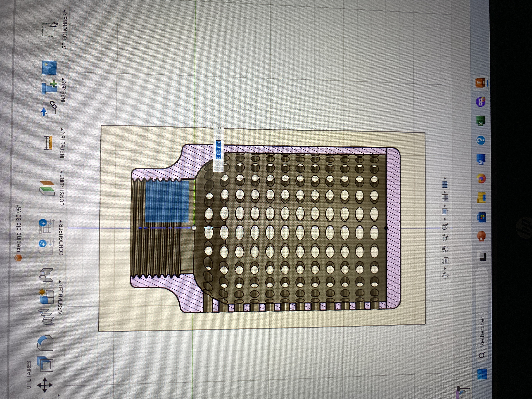Click the Insert Image landscape icon
This screenshot has width=532, height=399.
click(49, 68)
